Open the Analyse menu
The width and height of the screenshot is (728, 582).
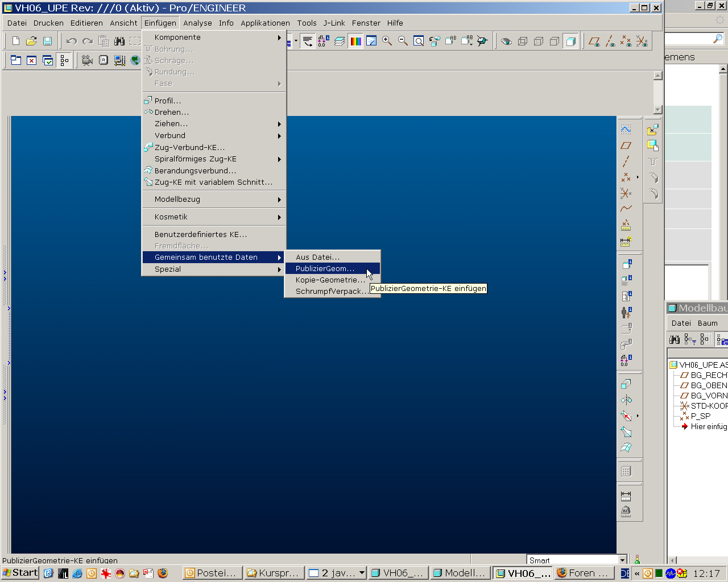pyautogui.click(x=197, y=23)
